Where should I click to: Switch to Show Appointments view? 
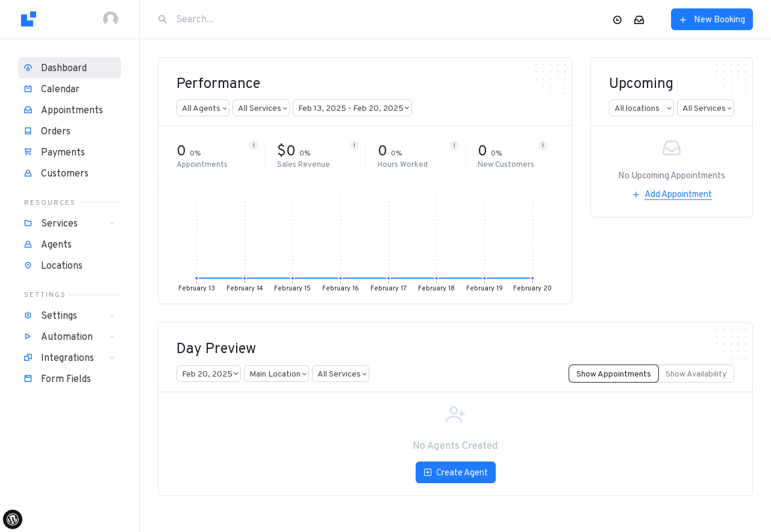[613, 374]
